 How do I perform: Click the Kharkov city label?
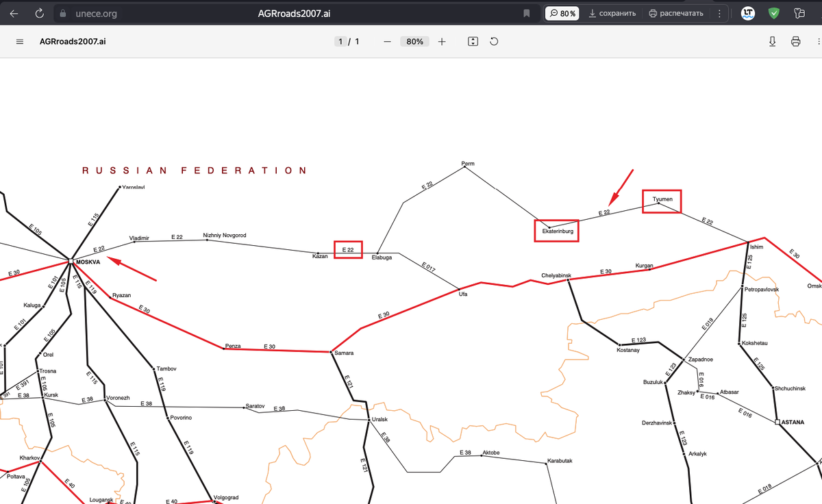pyautogui.click(x=30, y=457)
